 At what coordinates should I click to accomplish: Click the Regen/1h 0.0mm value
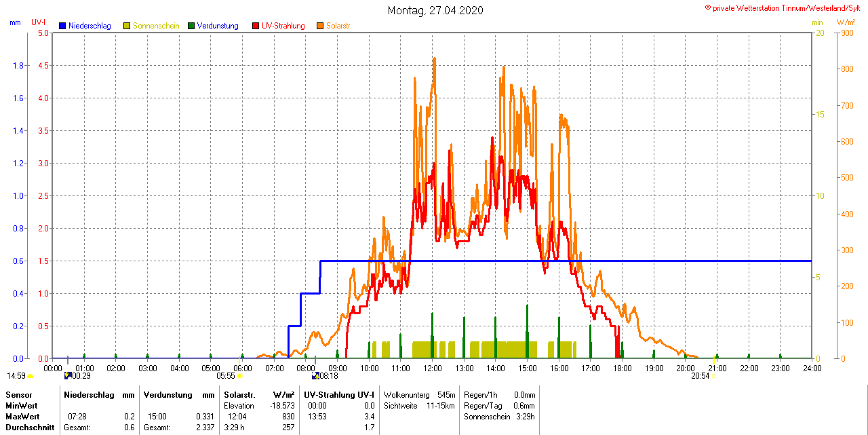[x=524, y=394]
